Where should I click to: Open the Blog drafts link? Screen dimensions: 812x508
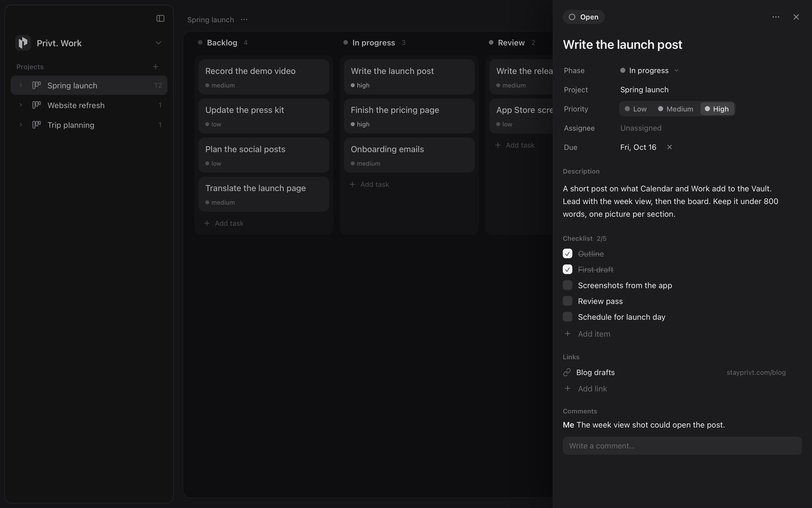pyautogui.click(x=595, y=373)
